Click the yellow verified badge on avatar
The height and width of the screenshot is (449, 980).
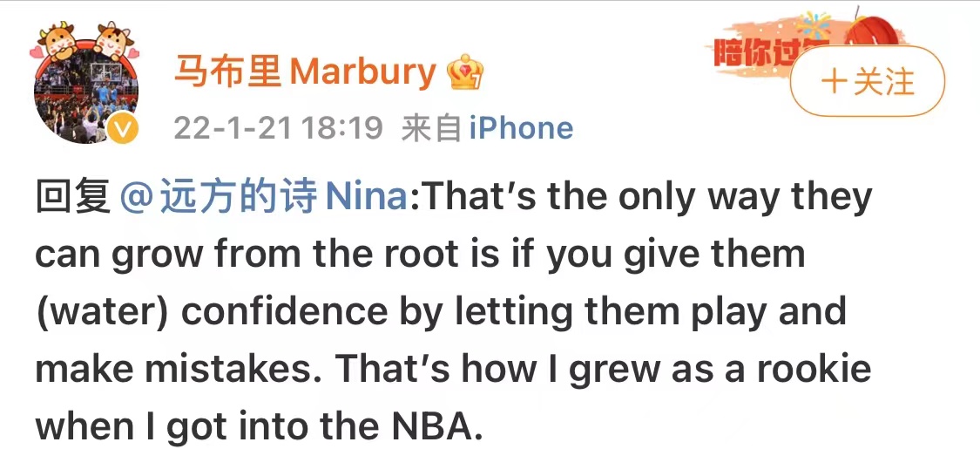click(123, 129)
